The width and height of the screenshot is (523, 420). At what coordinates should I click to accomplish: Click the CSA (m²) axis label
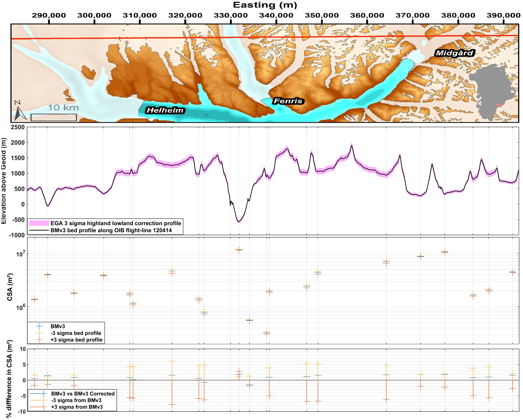click(x=10, y=287)
